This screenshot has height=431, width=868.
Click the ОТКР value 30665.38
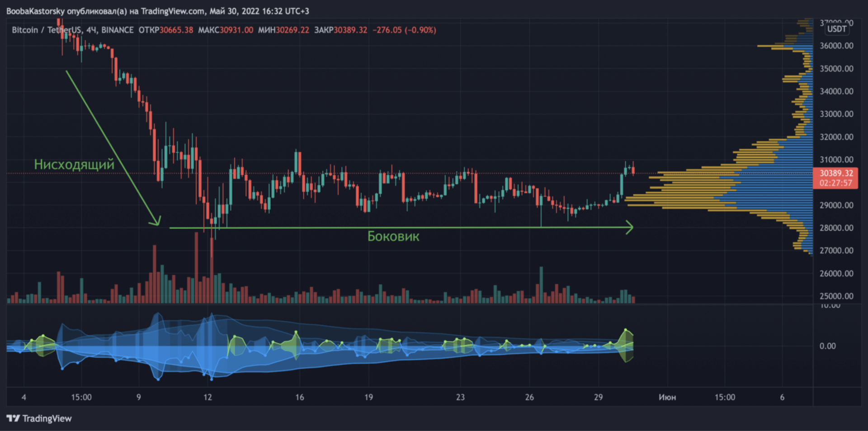[176, 30]
